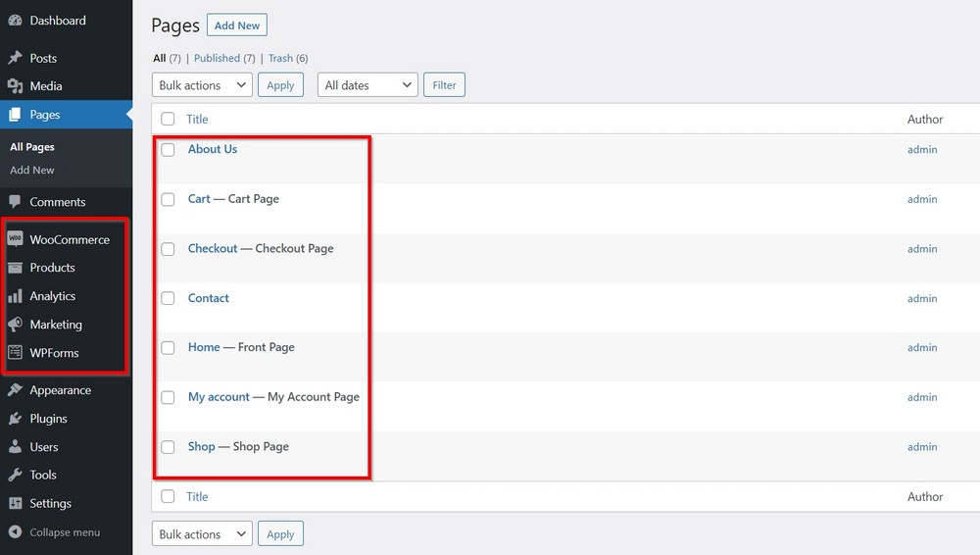Open the Appearance menu label
Image resolution: width=980 pixels, height=555 pixels.
[60, 390]
